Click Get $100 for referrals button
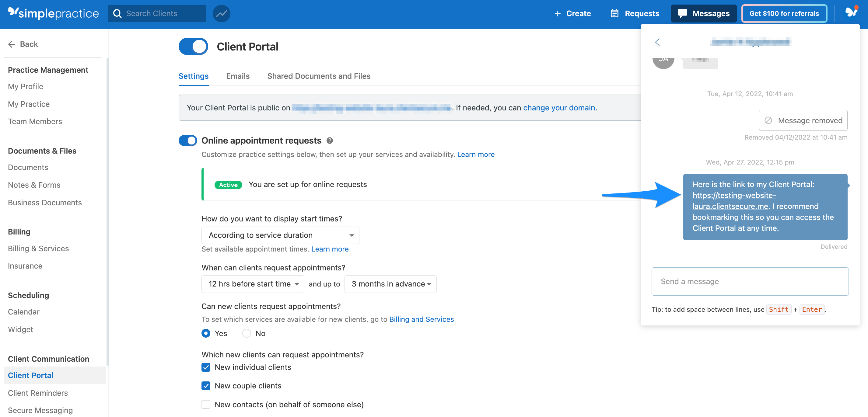Viewport: 868px width, 417px height. (x=784, y=13)
